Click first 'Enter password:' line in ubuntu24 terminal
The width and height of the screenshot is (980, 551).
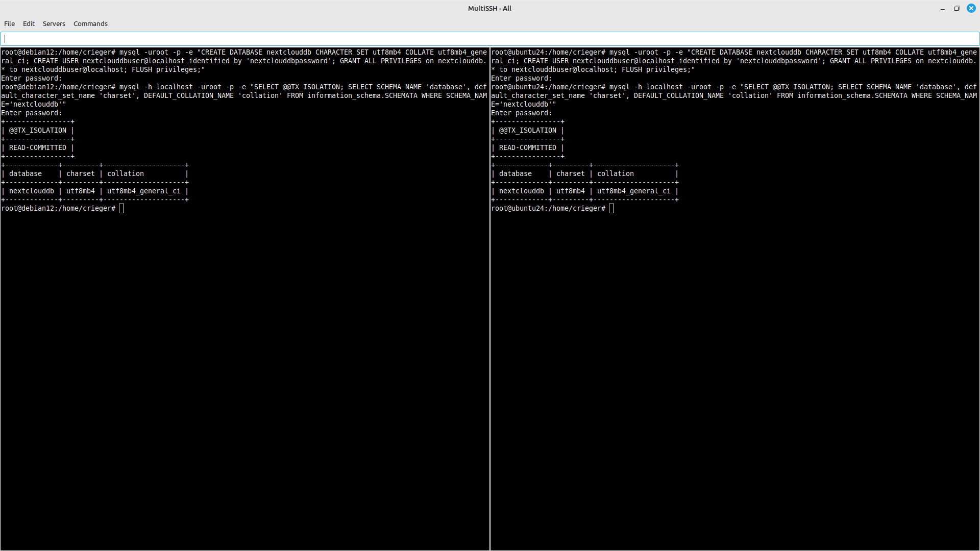click(x=522, y=78)
